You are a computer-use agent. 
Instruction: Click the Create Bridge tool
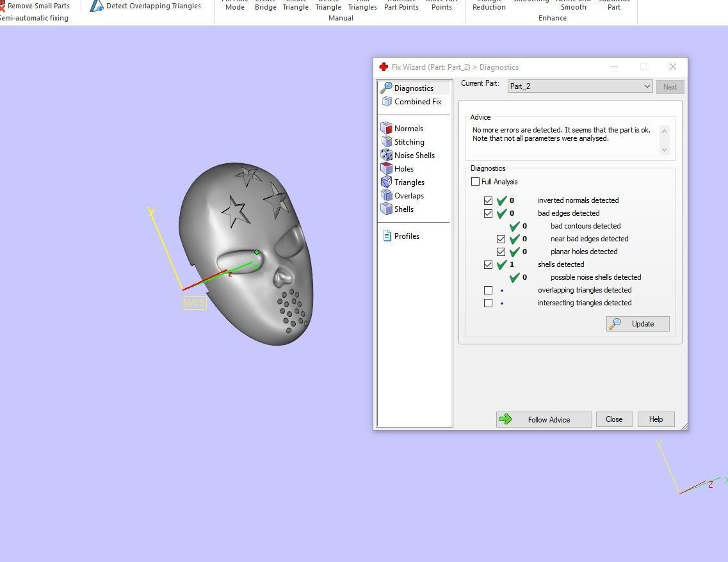pos(266,4)
